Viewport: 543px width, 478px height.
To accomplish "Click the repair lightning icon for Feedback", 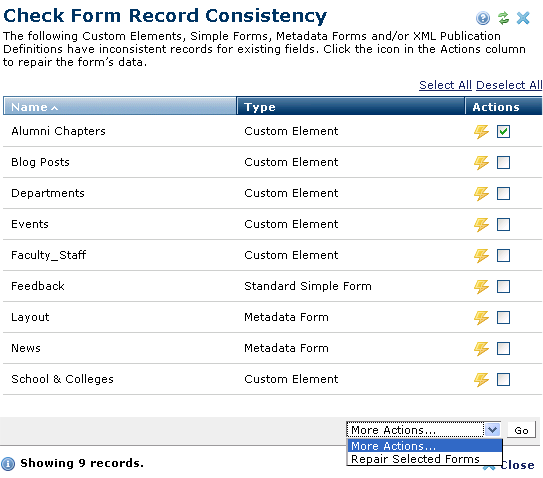I will 481,286.
